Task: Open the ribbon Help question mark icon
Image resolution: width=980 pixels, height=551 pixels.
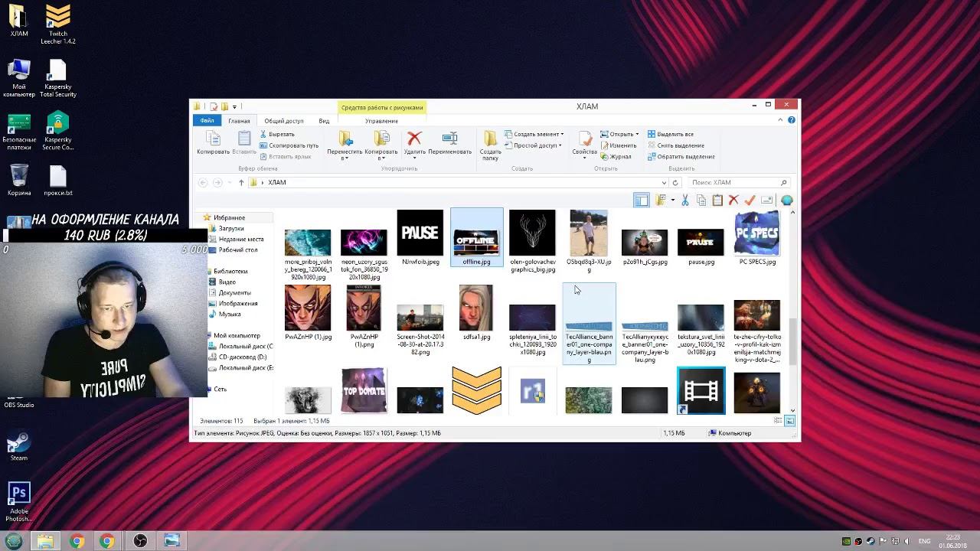Action: [792, 120]
